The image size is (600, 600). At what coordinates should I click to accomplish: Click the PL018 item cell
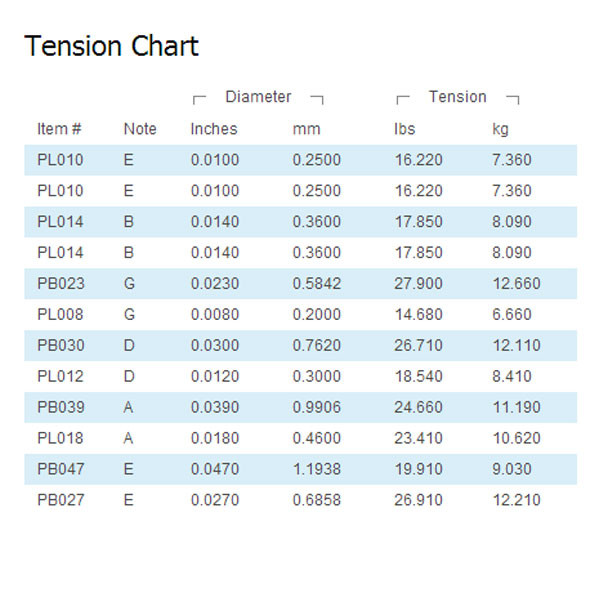click(61, 438)
